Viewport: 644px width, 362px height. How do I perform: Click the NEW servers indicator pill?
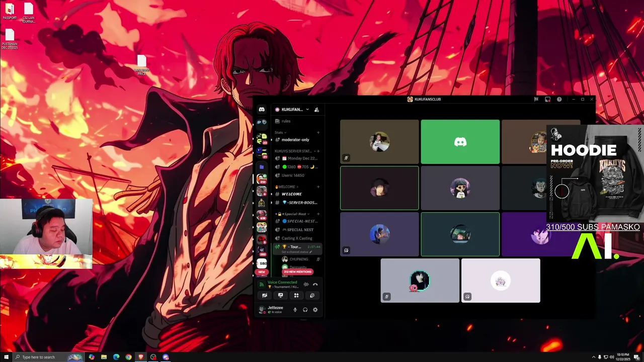(x=262, y=272)
